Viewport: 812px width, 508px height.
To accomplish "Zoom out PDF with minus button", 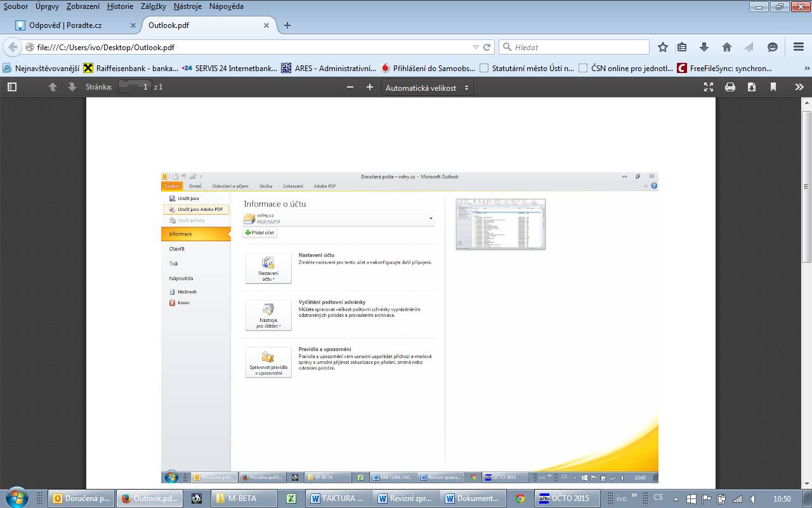I will pyautogui.click(x=350, y=87).
